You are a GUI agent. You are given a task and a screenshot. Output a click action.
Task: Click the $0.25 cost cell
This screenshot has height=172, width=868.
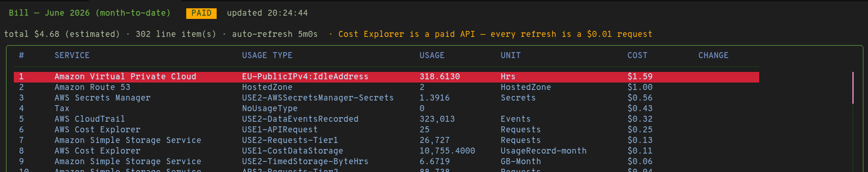coord(640,130)
